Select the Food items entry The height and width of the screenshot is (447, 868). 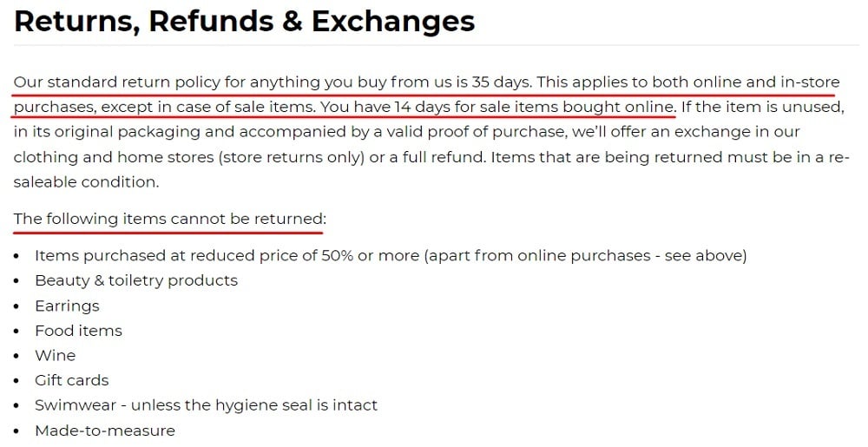pos(78,331)
